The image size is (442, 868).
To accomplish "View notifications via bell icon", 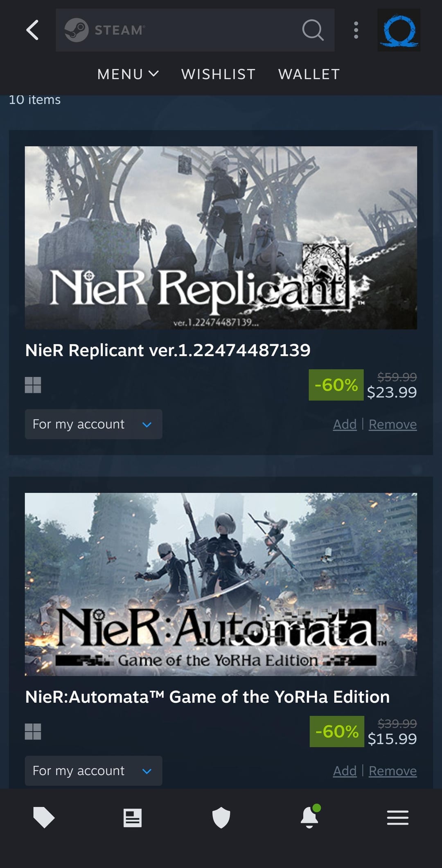I will pos(309,818).
